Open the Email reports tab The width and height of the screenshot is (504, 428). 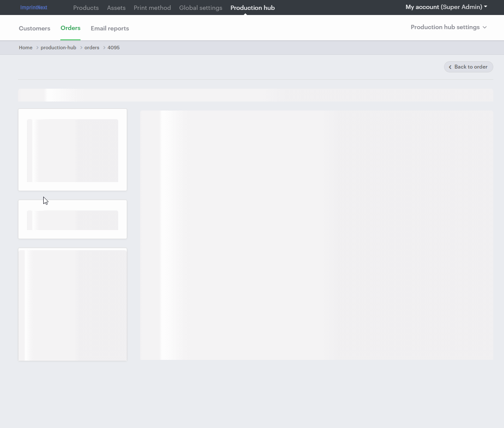tap(110, 28)
